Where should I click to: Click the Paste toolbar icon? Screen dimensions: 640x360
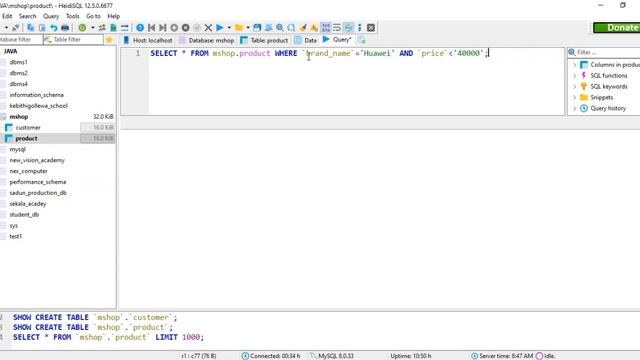42,28
